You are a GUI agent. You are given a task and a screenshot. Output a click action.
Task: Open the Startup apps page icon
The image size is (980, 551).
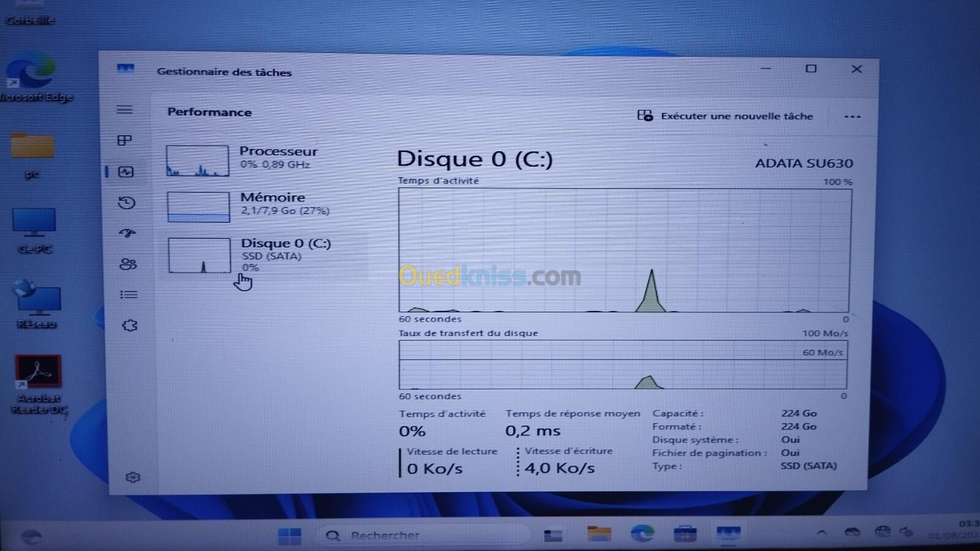tap(127, 233)
